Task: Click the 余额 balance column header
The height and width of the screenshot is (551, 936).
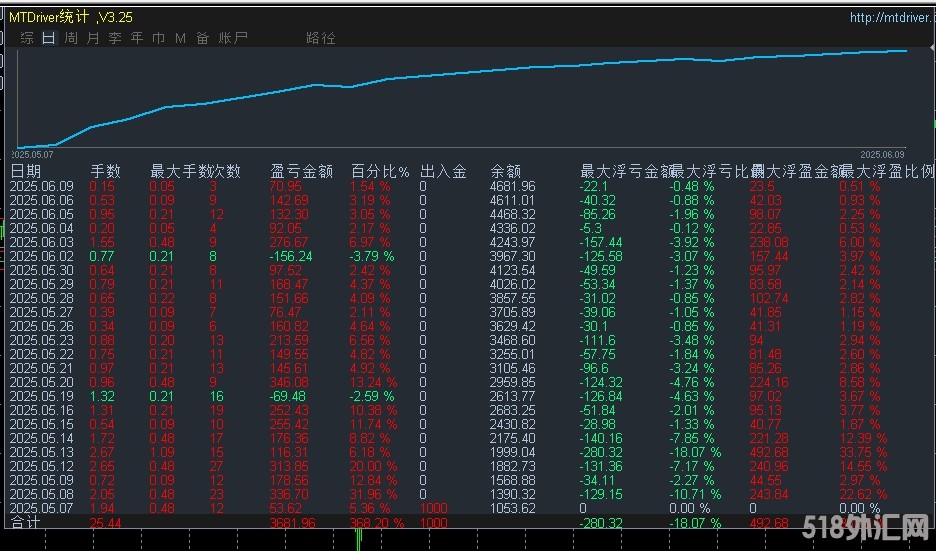Action: [x=506, y=171]
